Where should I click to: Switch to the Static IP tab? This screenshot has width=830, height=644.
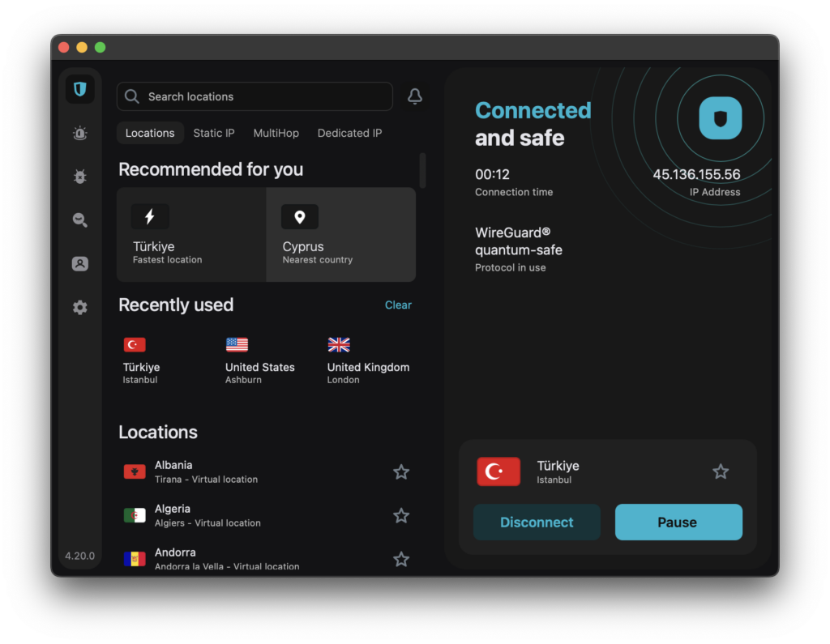[x=214, y=133]
